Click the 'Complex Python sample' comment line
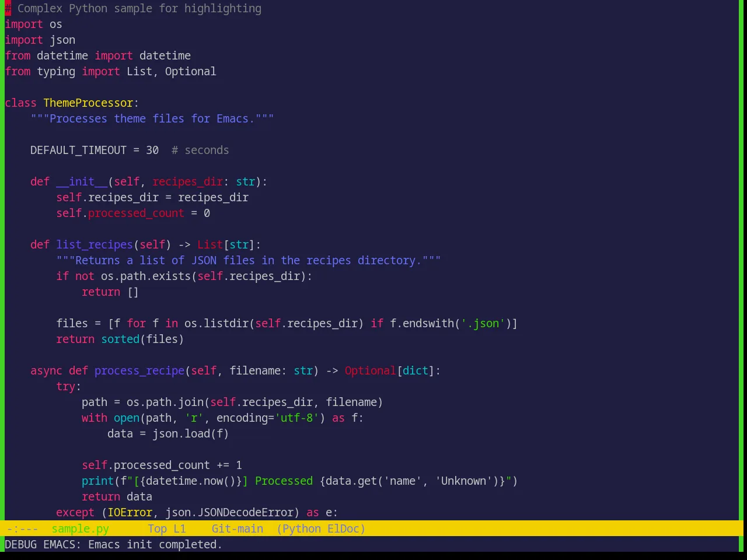The width and height of the screenshot is (747, 560). tap(133, 8)
